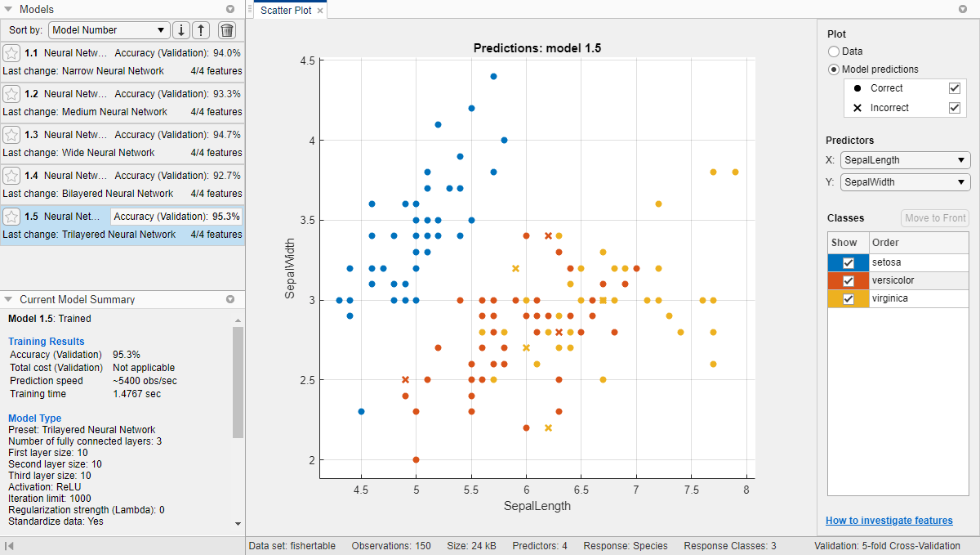This screenshot has width=980, height=555.
Task: Delete selected model using the trash icon
Action: (x=226, y=29)
